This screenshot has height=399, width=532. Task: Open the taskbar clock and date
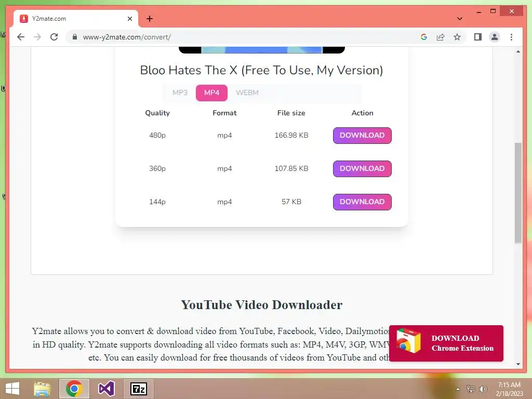pyautogui.click(x=509, y=389)
